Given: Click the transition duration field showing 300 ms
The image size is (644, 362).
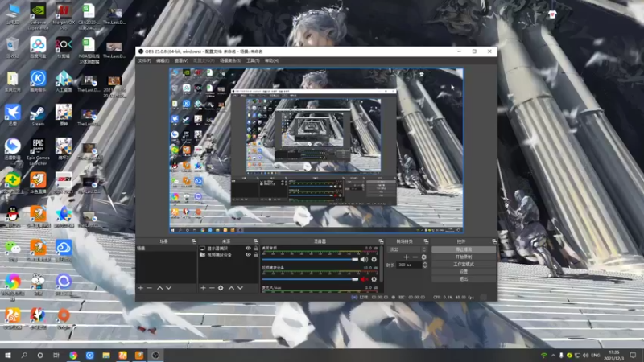Looking at the screenshot, I should click(409, 265).
